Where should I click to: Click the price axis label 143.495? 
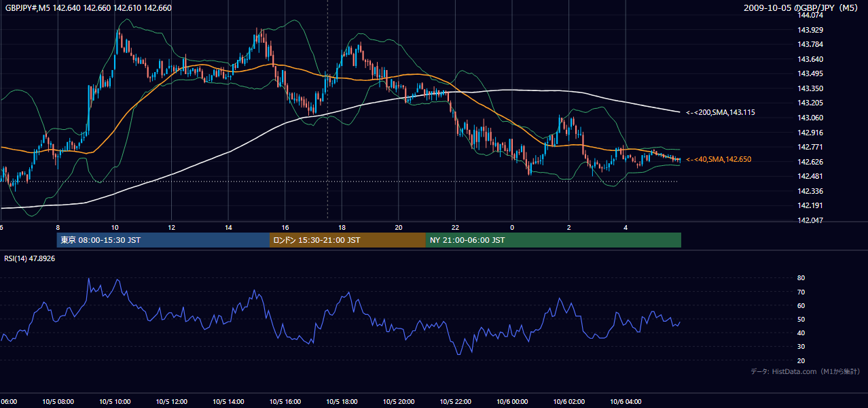812,73
